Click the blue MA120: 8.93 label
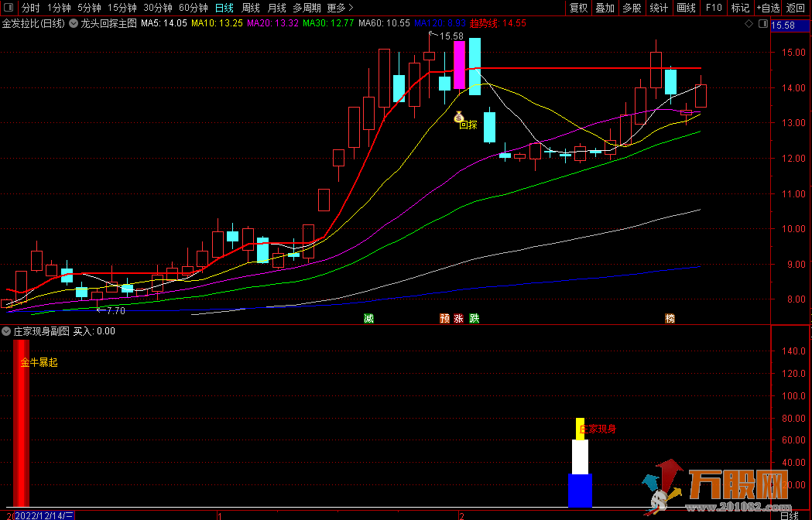Screen dimensions: 812x520 (x=440, y=23)
